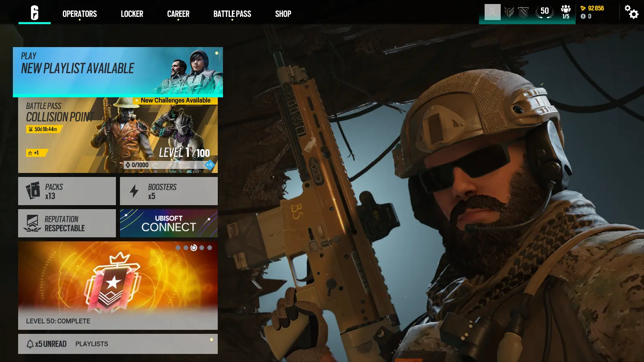Viewport: 644px width, 362px height.
Task: Click the New Challenges Available label
Action: (175, 101)
